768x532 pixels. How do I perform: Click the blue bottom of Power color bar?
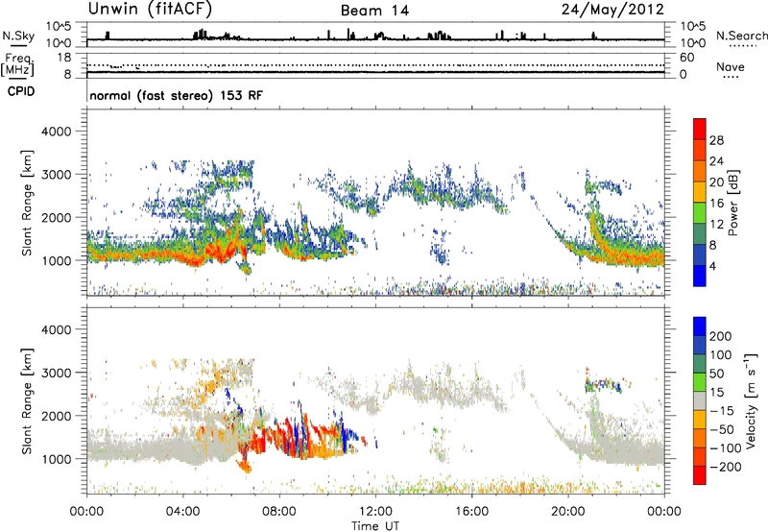coord(700,276)
